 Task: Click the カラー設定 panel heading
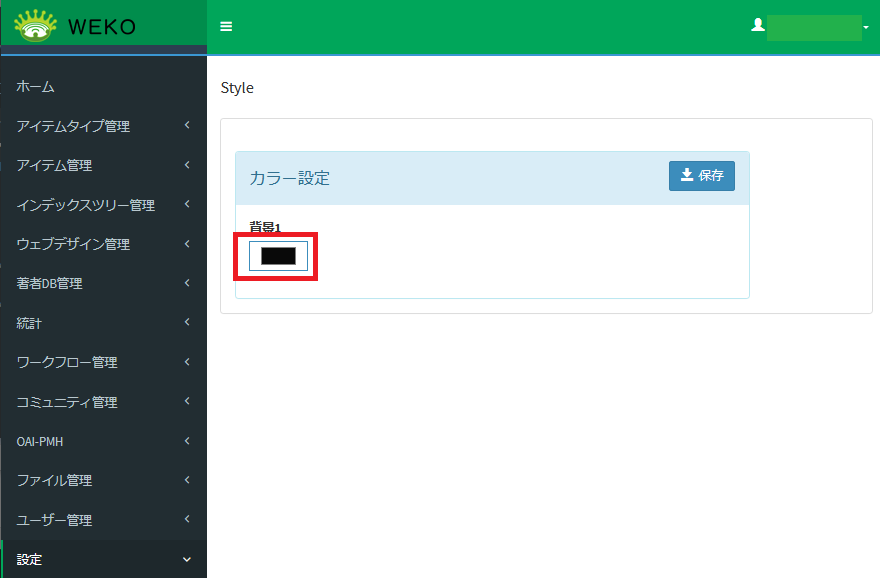[x=290, y=178]
